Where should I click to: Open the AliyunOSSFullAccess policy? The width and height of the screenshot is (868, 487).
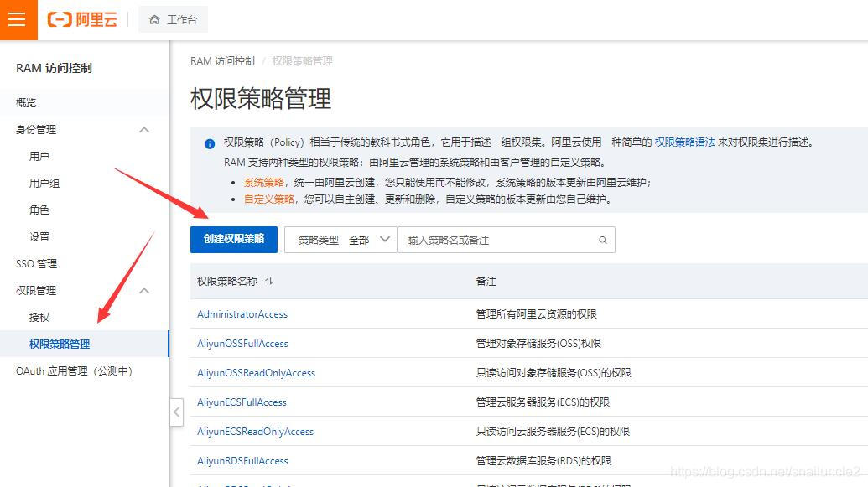(242, 344)
